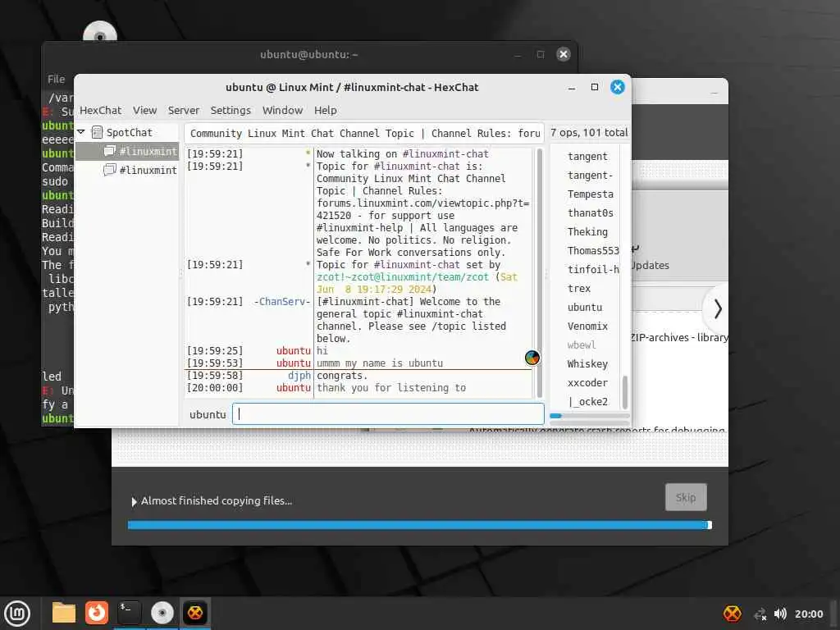Image resolution: width=840 pixels, height=630 pixels.
Task: Open the Files folder icon in the taskbar
Action: (x=64, y=613)
